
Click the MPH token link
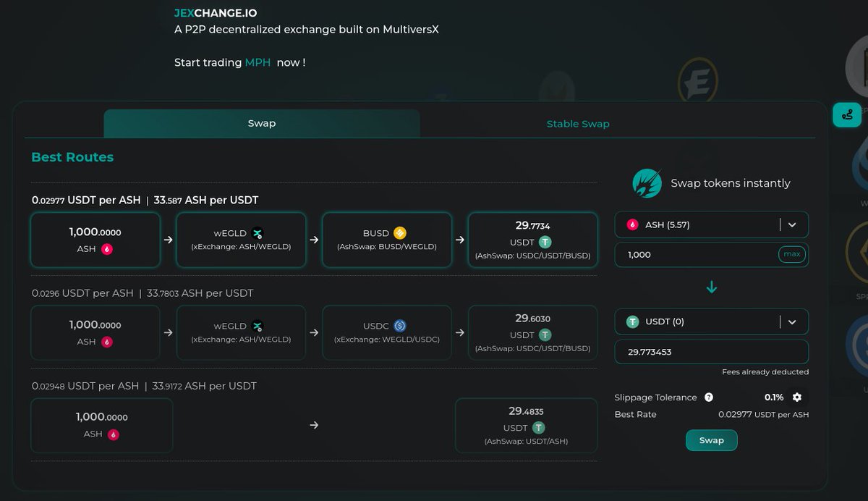[x=258, y=63]
